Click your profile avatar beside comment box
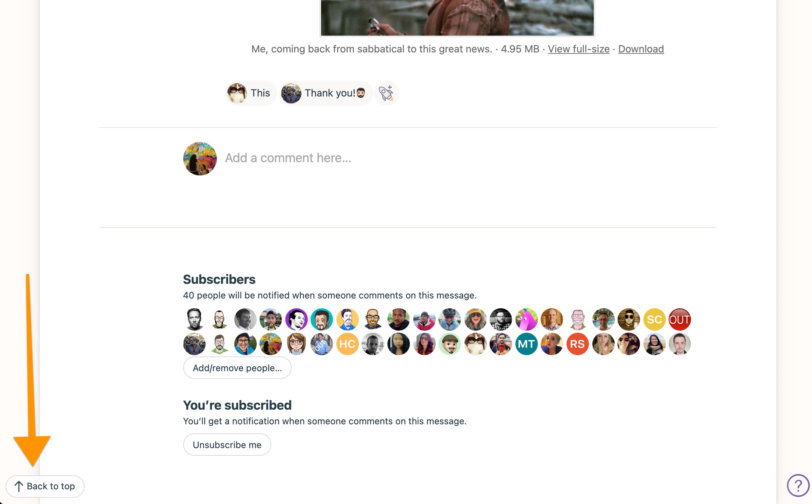 [200, 158]
